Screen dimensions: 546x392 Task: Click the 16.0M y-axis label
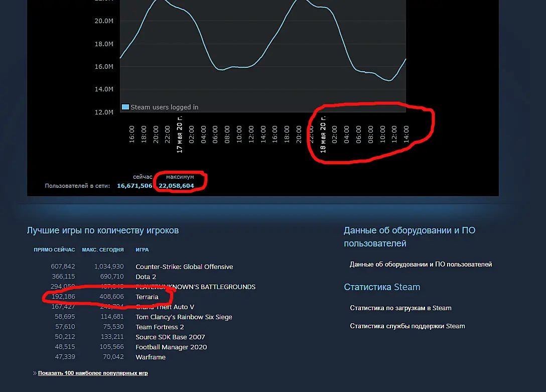[x=104, y=66]
